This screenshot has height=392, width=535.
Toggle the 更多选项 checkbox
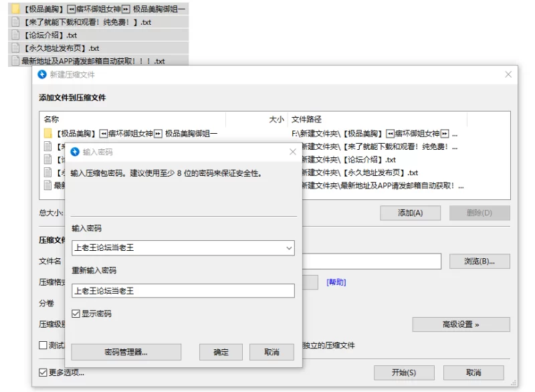(x=43, y=372)
